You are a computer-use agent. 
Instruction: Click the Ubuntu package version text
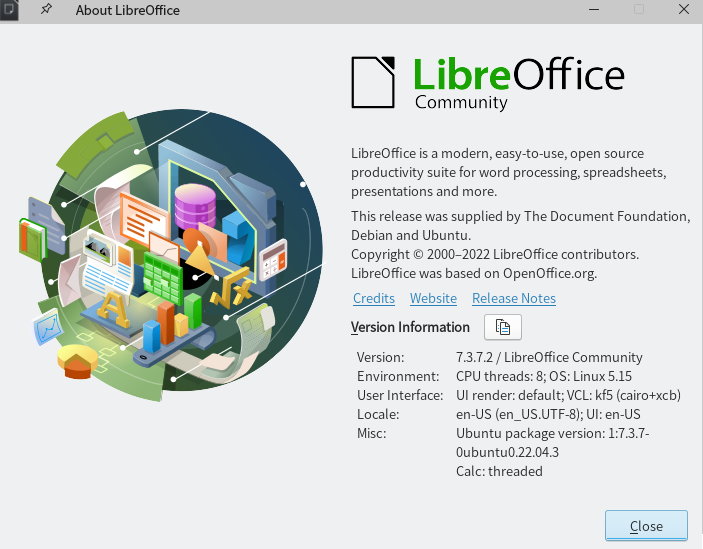pos(552,443)
